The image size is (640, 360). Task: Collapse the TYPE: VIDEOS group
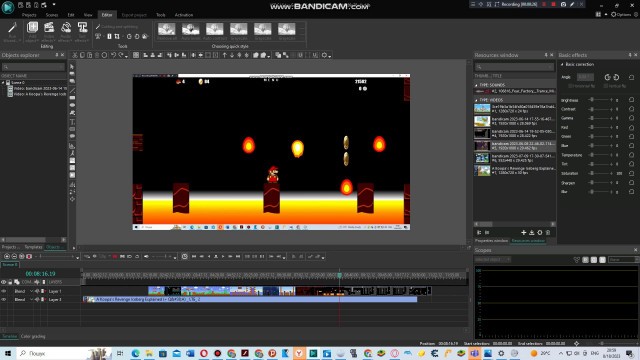[476, 100]
